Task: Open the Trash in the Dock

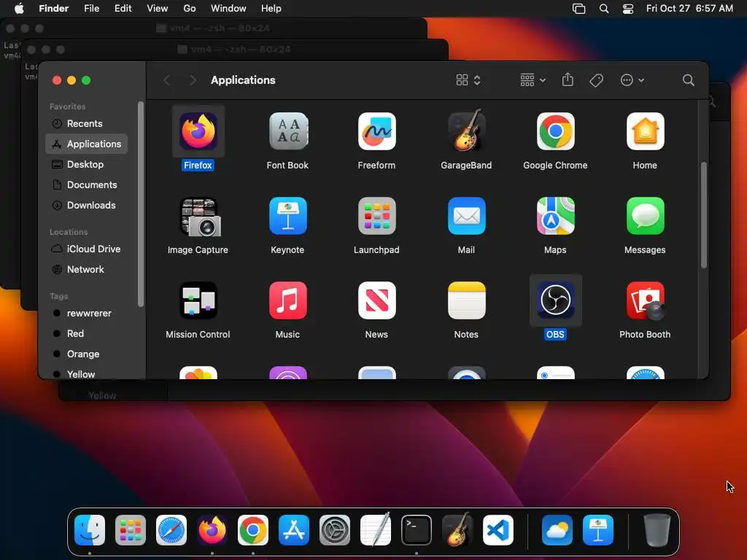Action: (657, 530)
